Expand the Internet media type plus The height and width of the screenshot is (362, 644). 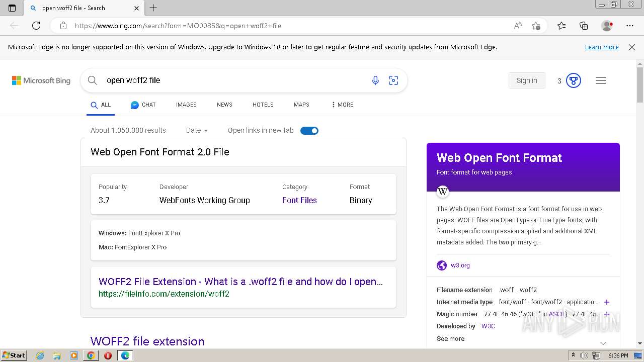[x=607, y=302]
